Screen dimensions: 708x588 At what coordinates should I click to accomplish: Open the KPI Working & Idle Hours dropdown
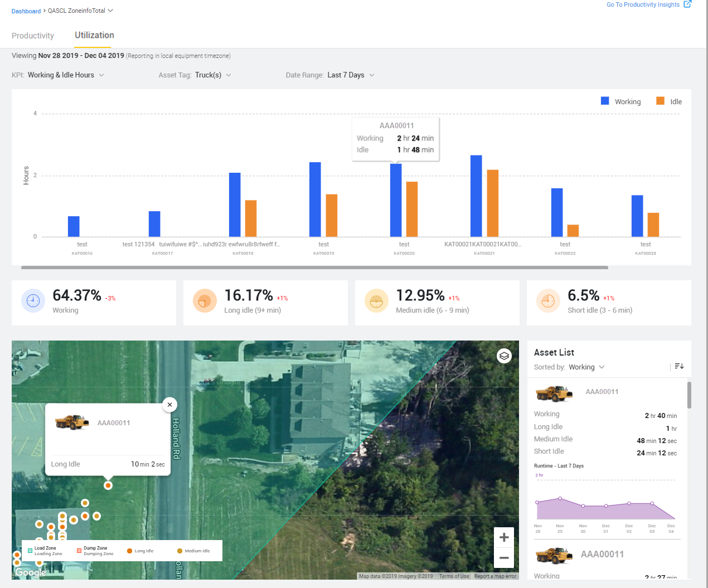tap(66, 75)
